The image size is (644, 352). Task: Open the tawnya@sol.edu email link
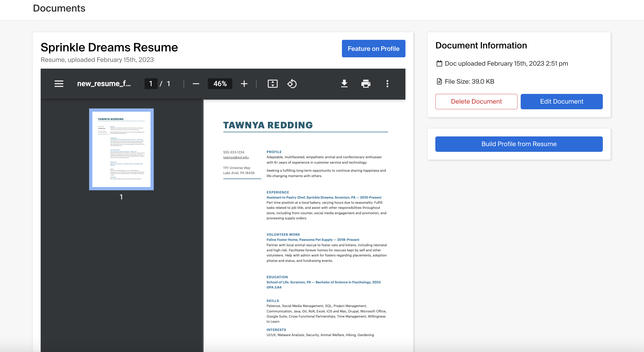pos(236,157)
